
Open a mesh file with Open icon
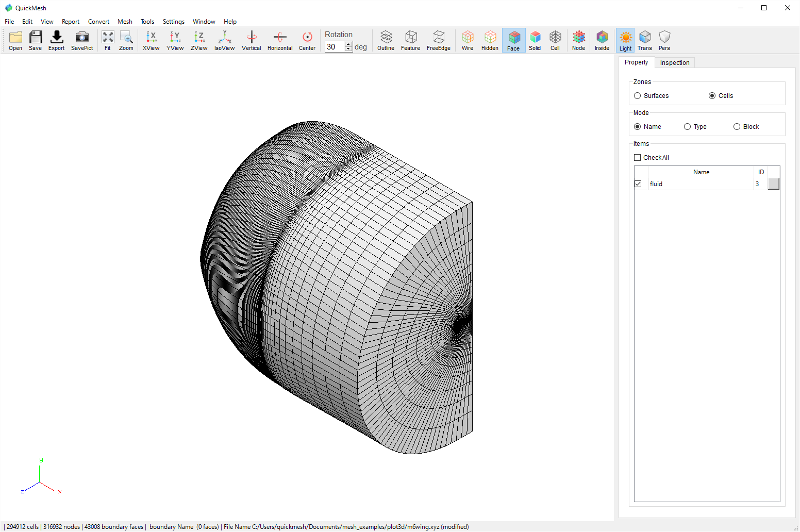[x=15, y=40]
